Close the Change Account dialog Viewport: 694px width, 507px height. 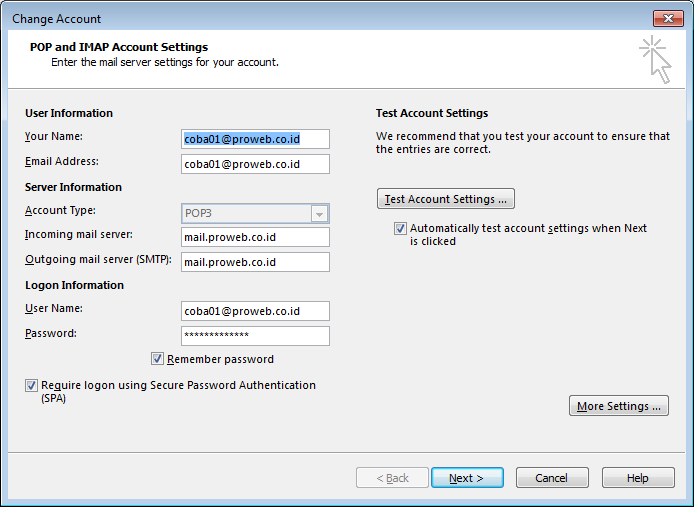[668, 19]
